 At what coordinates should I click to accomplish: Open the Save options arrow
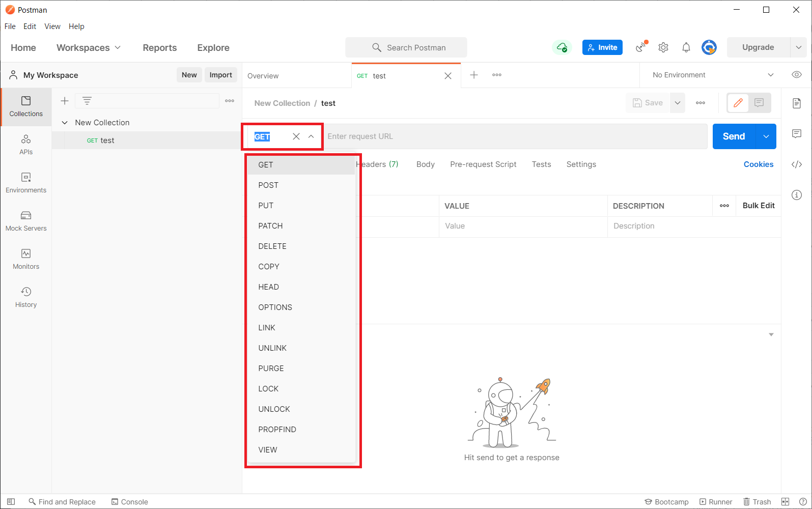[x=678, y=103]
